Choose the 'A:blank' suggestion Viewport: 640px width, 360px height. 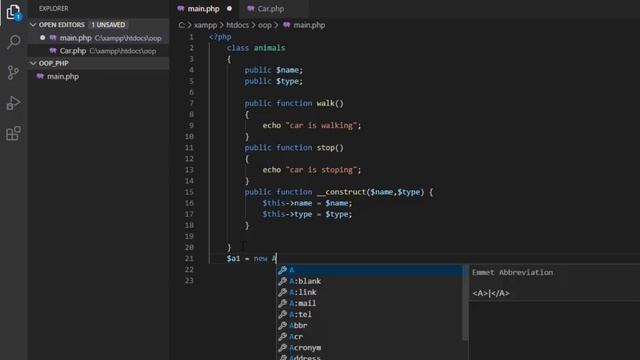click(370, 281)
